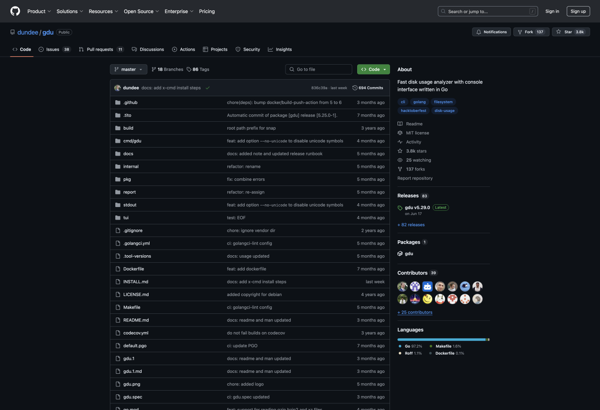Click the disk-usage topic tag
The height and width of the screenshot is (410, 600).
point(444,111)
